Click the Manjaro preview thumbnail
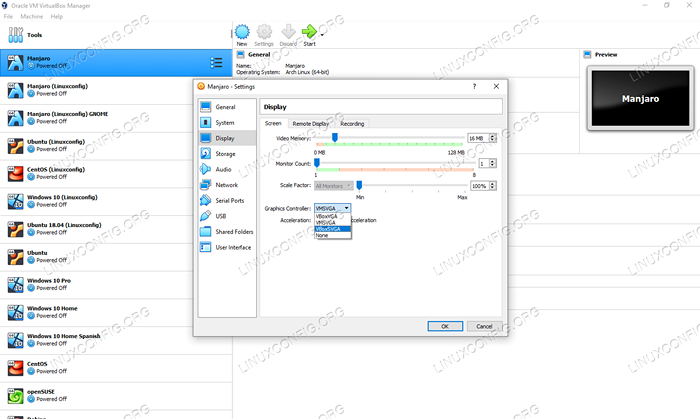700x419 pixels. point(640,99)
